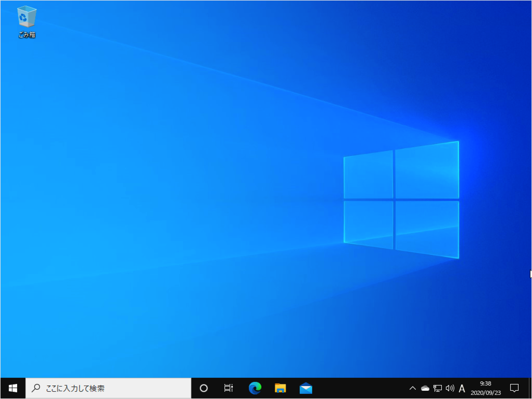The width and height of the screenshot is (532, 399).
Task: Show hidden icons with the tray chevron
Action: pyautogui.click(x=412, y=388)
